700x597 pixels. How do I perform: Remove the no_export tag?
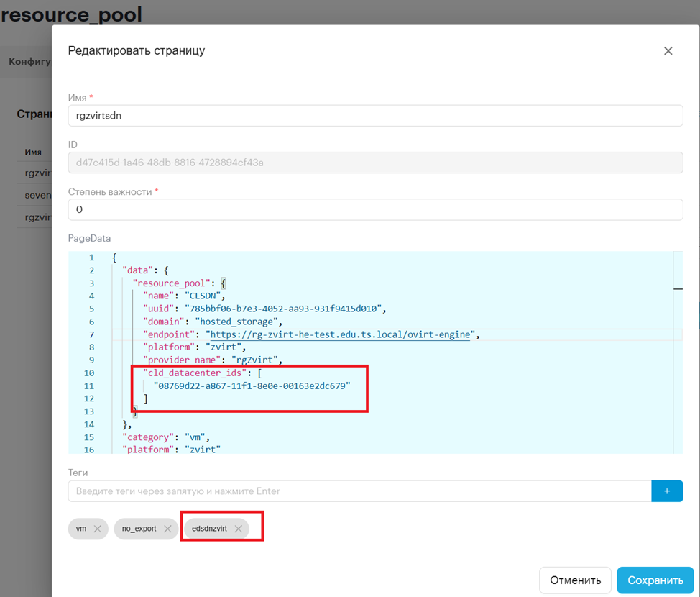(x=167, y=529)
